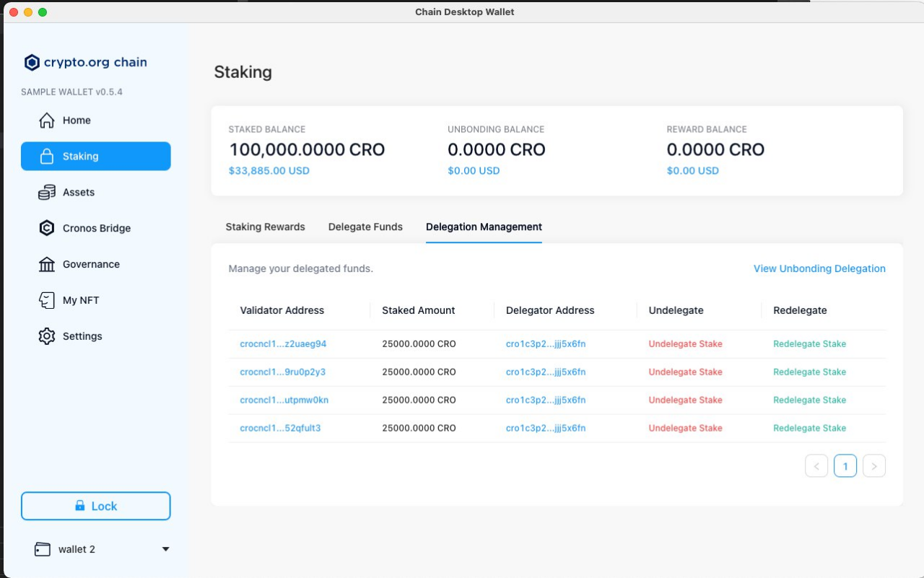Viewport: 924px width, 578px height.
Task: Click the 100,000.0000 CRO staked balance
Action: point(307,149)
